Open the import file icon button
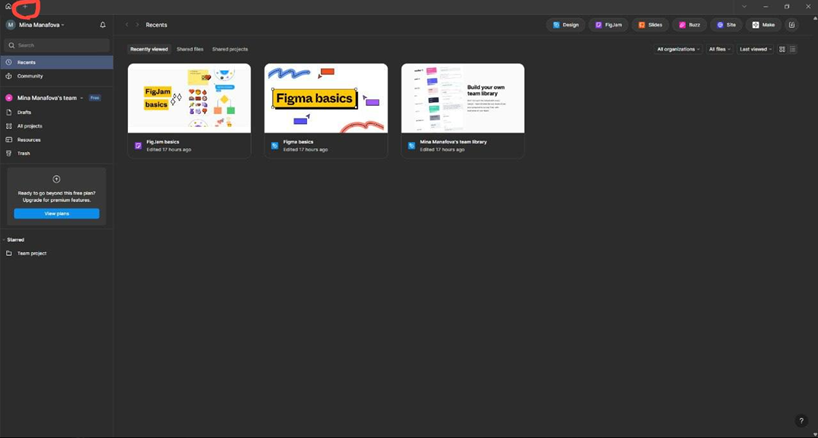Viewport: 818px width, 438px height. [x=792, y=25]
